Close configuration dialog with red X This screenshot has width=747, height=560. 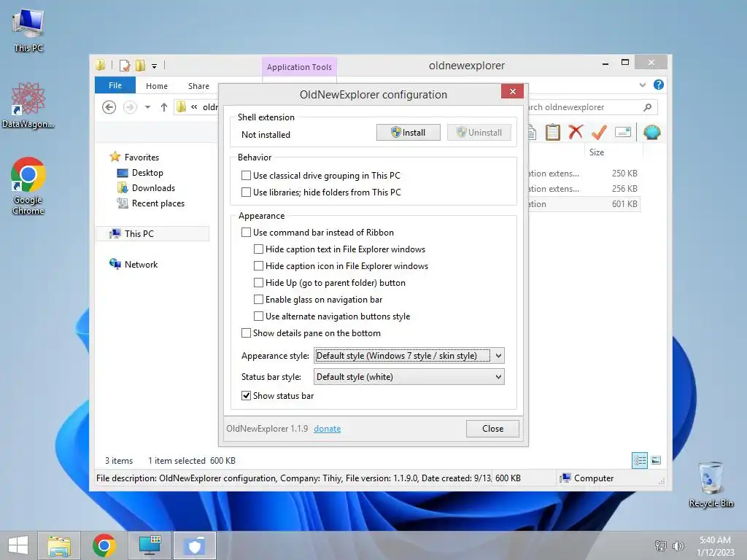[512, 91]
